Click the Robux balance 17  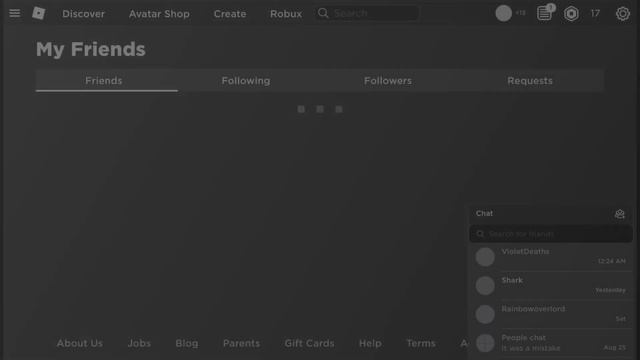pos(596,14)
